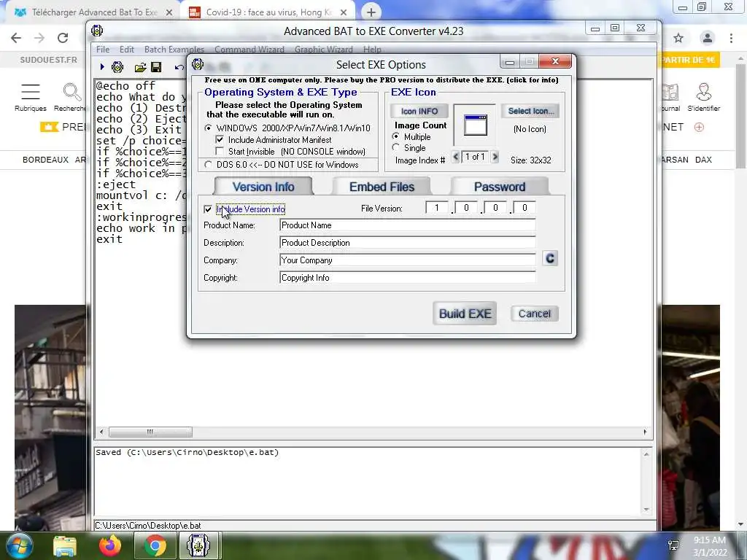Image resolution: width=747 pixels, height=560 pixels.
Task: Open the File menu in converter
Action: [102, 50]
